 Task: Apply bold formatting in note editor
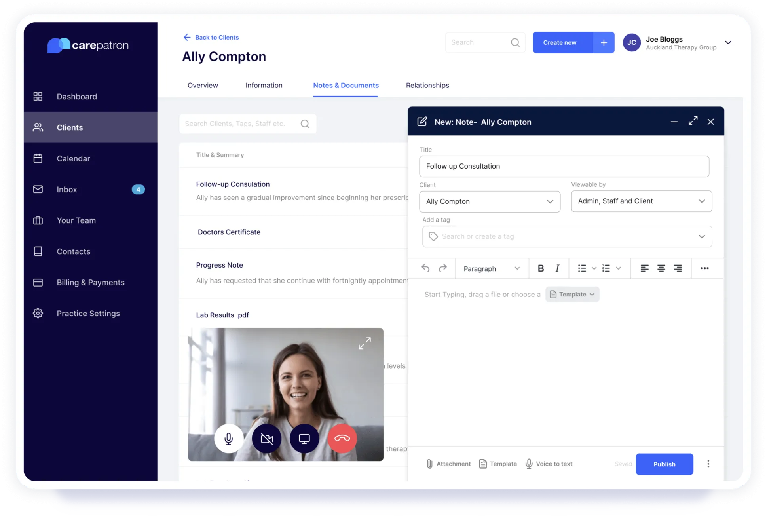click(541, 268)
